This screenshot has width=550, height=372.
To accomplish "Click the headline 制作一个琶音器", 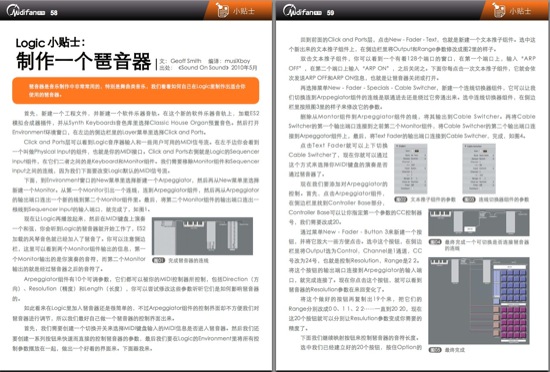I will point(83,61).
